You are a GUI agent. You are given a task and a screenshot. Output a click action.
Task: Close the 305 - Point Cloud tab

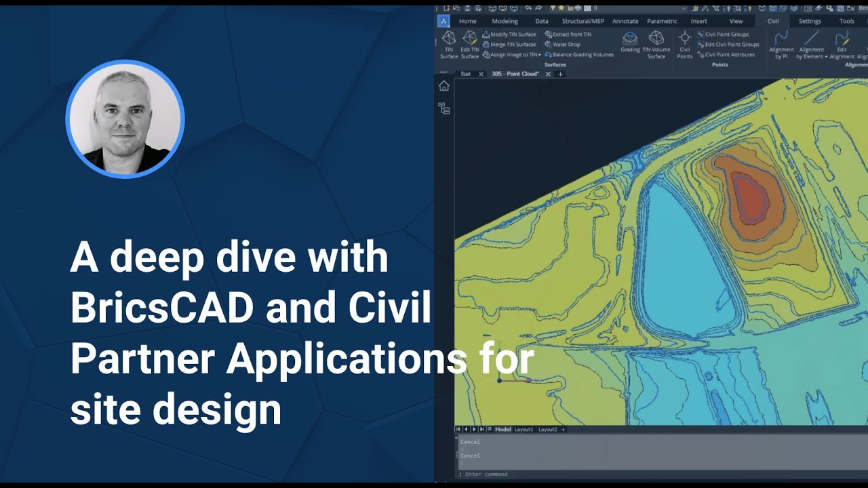(548, 74)
